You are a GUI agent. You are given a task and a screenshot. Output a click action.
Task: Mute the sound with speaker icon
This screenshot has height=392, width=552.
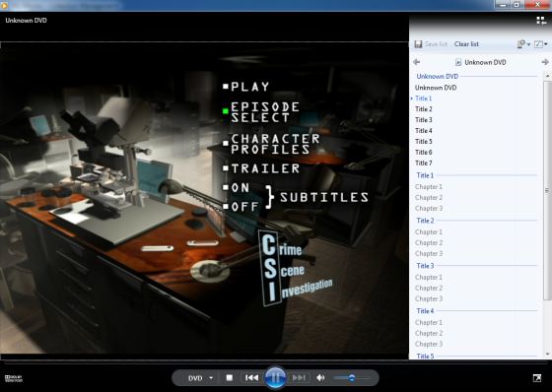tap(320, 377)
